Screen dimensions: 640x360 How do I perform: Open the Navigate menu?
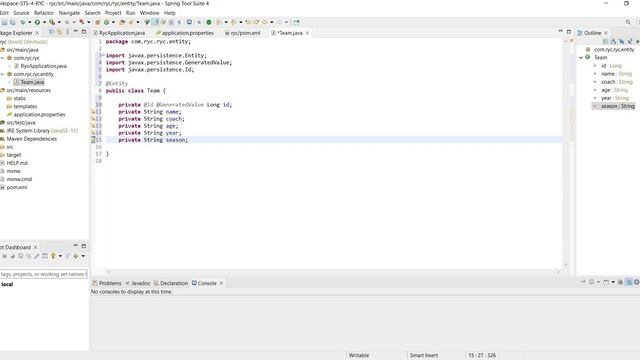69,13
